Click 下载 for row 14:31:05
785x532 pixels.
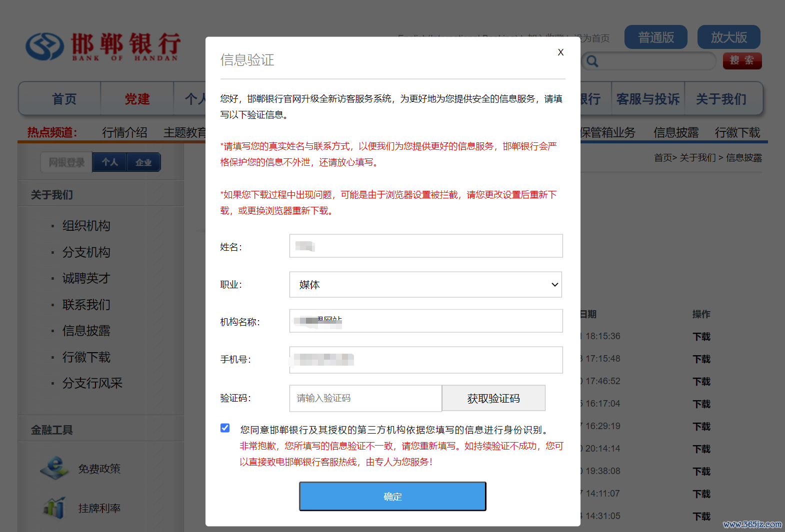click(701, 517)
